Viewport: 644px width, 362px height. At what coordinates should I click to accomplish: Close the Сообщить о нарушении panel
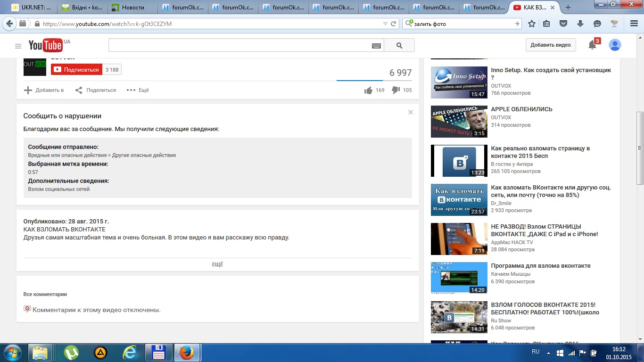[x=411, y=112]
